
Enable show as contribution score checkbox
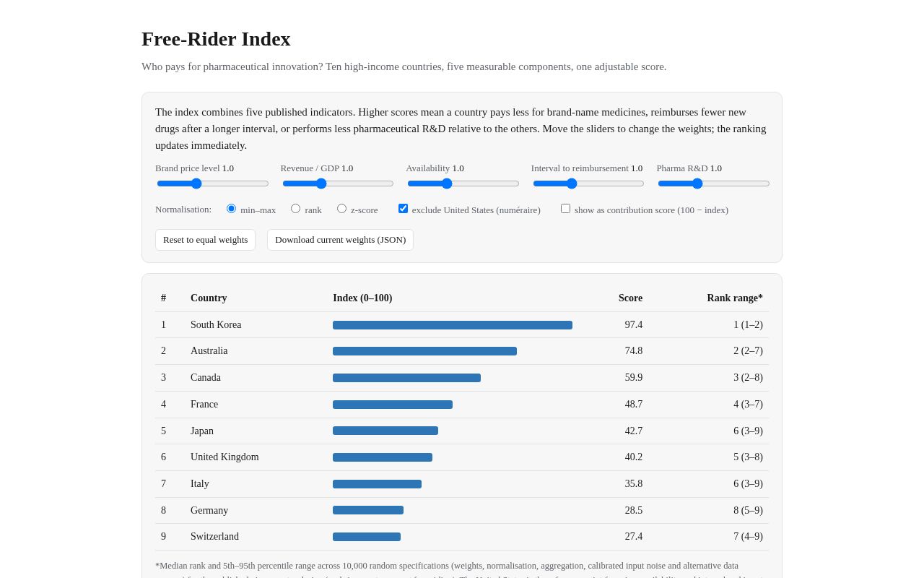[x=565, y=209]
